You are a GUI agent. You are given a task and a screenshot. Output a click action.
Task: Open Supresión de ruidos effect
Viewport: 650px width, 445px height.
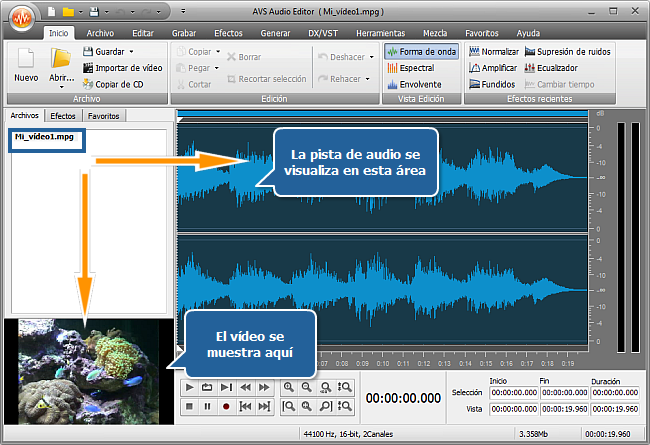568,51
